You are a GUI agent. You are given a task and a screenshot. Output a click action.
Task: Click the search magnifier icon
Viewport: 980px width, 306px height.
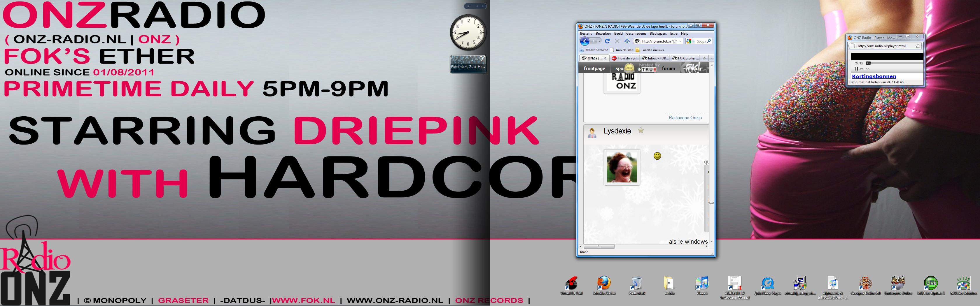pos(709,41)
